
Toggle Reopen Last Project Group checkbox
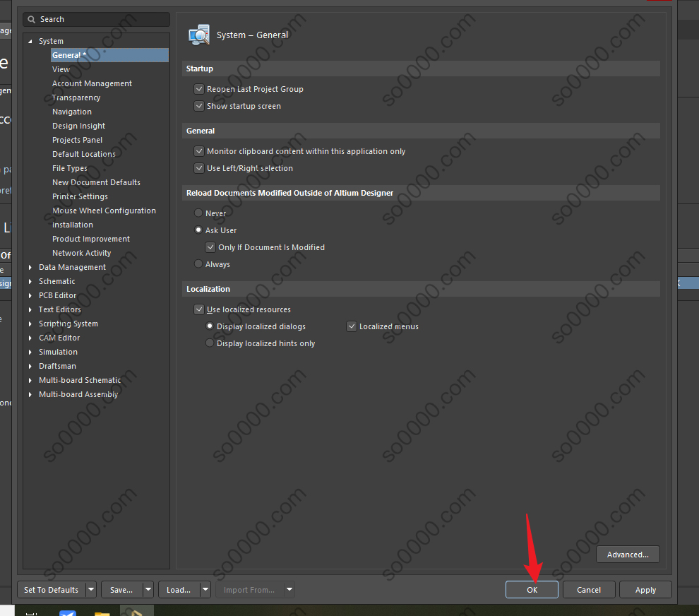click(199, 89)
